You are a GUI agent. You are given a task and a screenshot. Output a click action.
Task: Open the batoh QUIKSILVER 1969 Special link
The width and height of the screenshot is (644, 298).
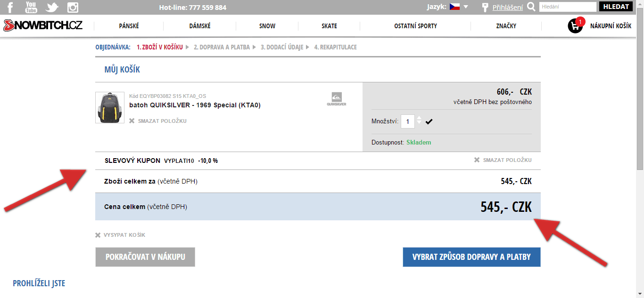(195, 105)
